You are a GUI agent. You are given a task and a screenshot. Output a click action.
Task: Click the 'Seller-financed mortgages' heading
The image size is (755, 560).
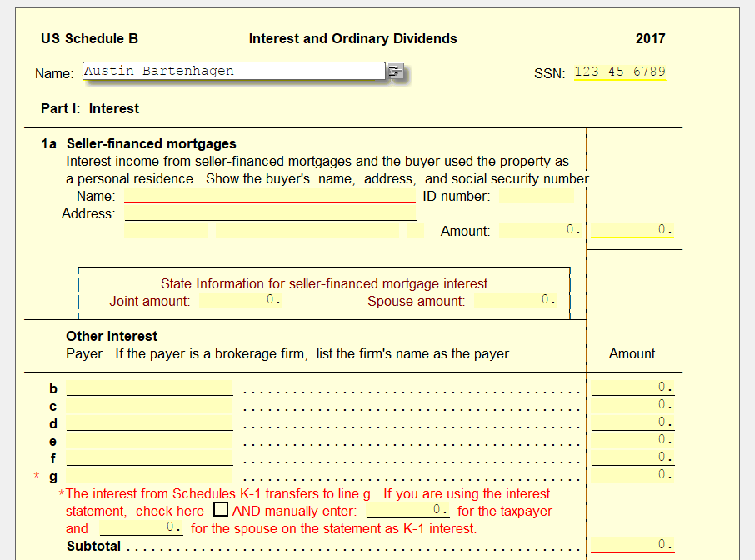152,143
